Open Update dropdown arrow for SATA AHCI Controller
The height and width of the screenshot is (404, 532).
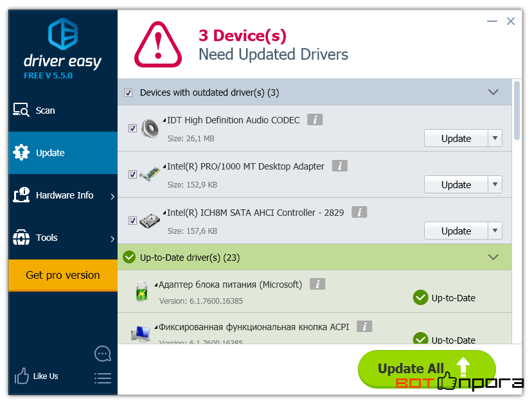[x=495, y=231]
